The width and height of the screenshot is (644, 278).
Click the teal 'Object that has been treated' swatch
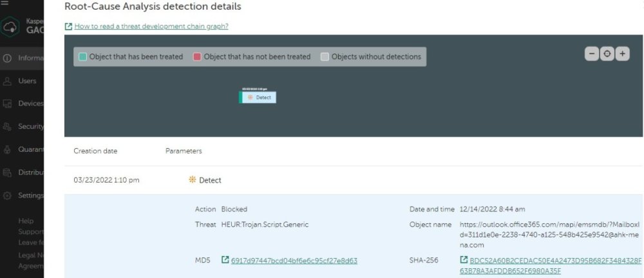(x=82, y=57)
